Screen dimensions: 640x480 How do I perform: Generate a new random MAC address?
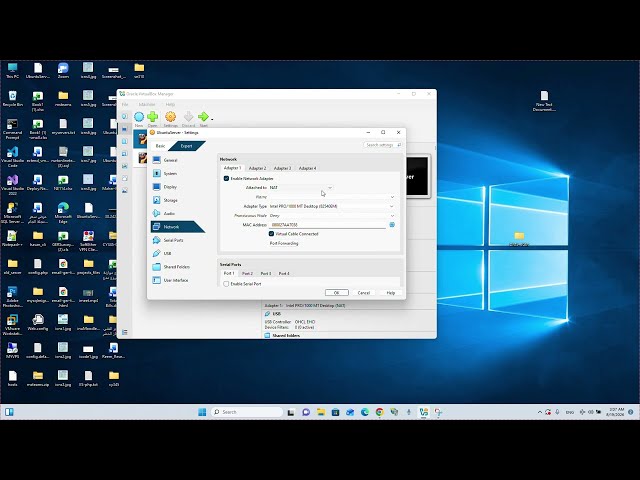pos(392,225)
